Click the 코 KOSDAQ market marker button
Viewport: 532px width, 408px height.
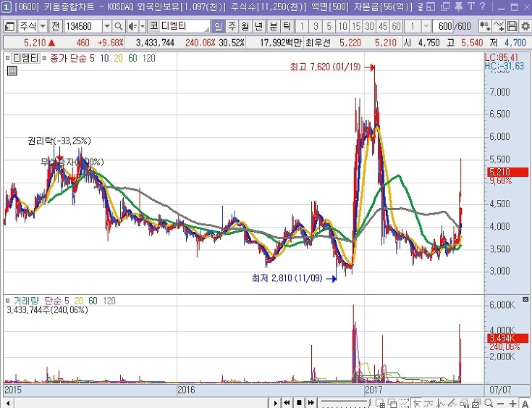tap(154, 26)
